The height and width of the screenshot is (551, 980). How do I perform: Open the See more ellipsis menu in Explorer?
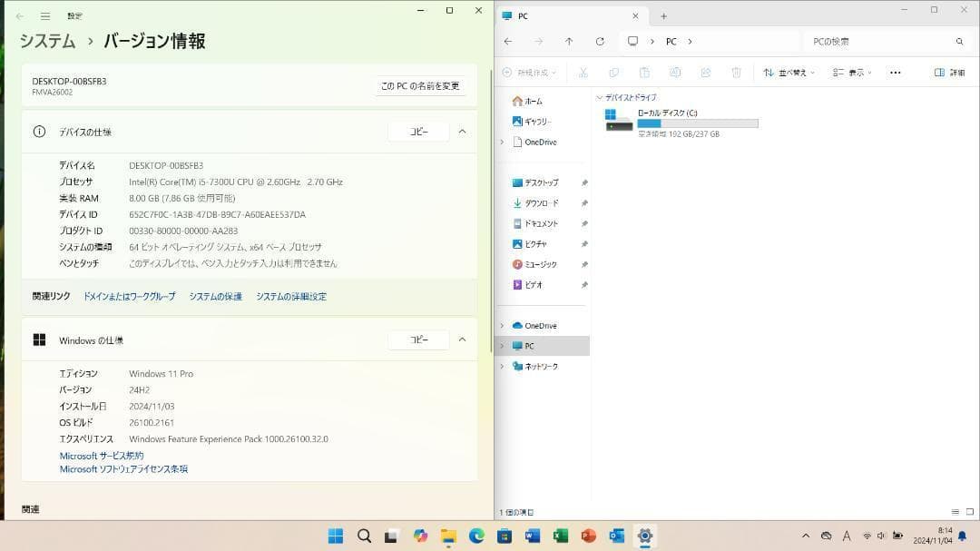coord(895,73)
